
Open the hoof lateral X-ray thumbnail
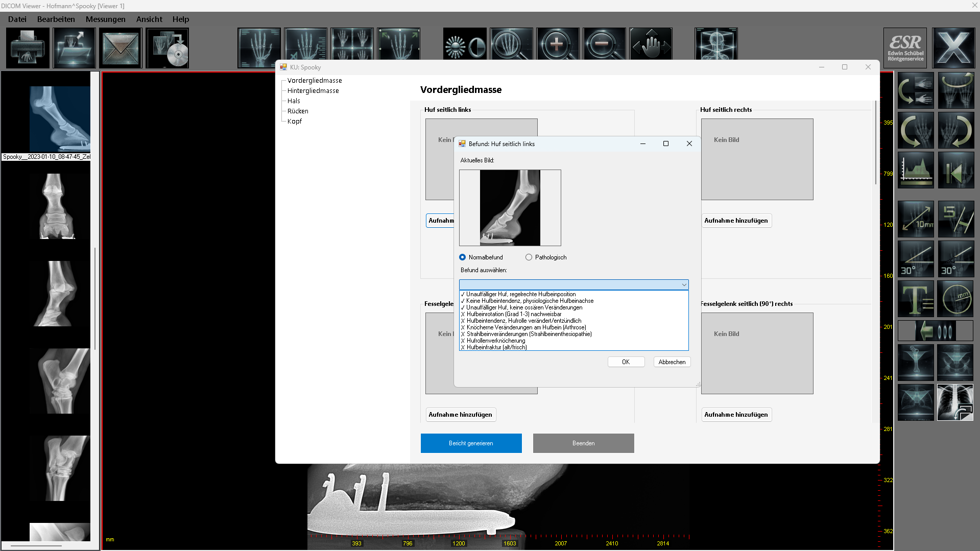click(x=60, y=119)
